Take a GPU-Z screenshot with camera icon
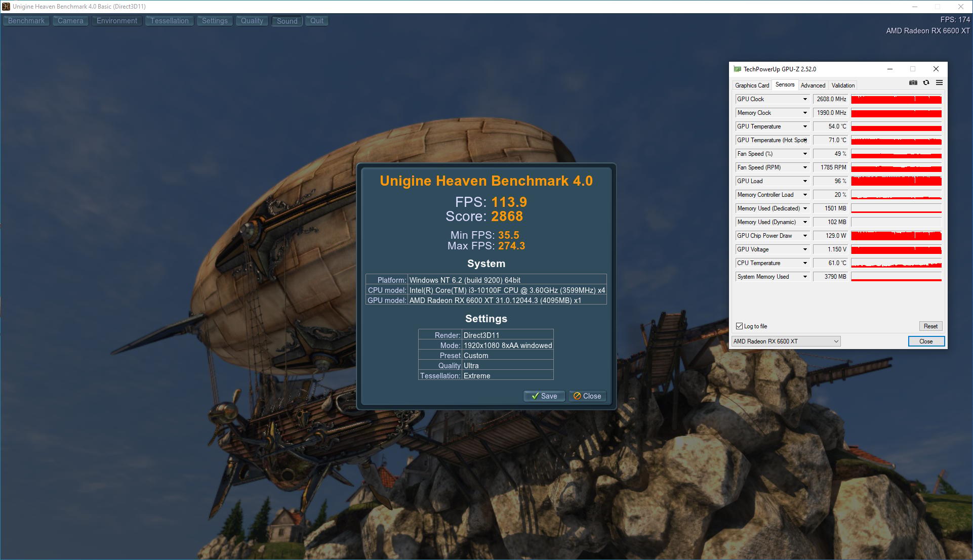The width and height of the screenshot is (973, 560). click(x=913, y=83)
